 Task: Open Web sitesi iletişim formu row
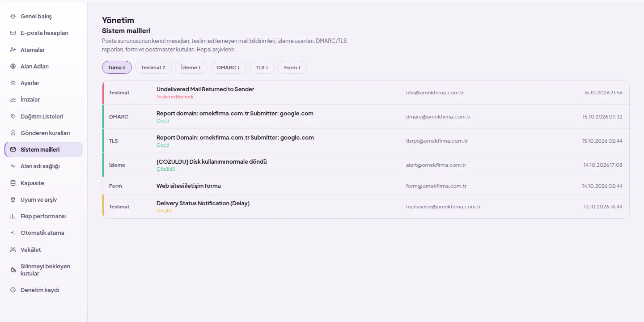(366, 186)
